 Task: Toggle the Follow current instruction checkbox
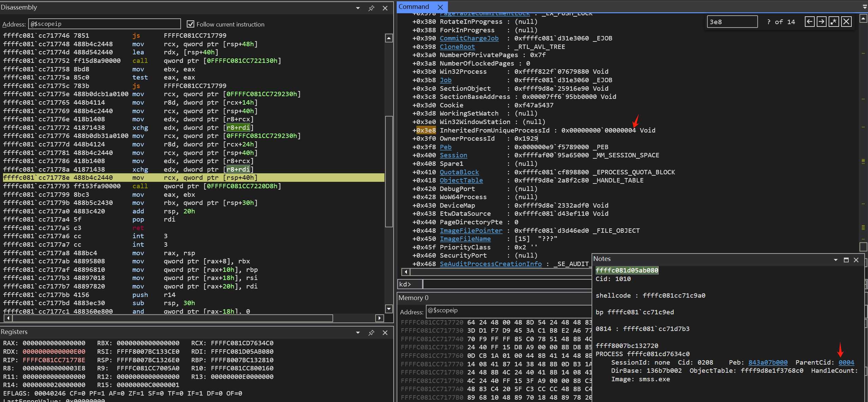point(191,24)
